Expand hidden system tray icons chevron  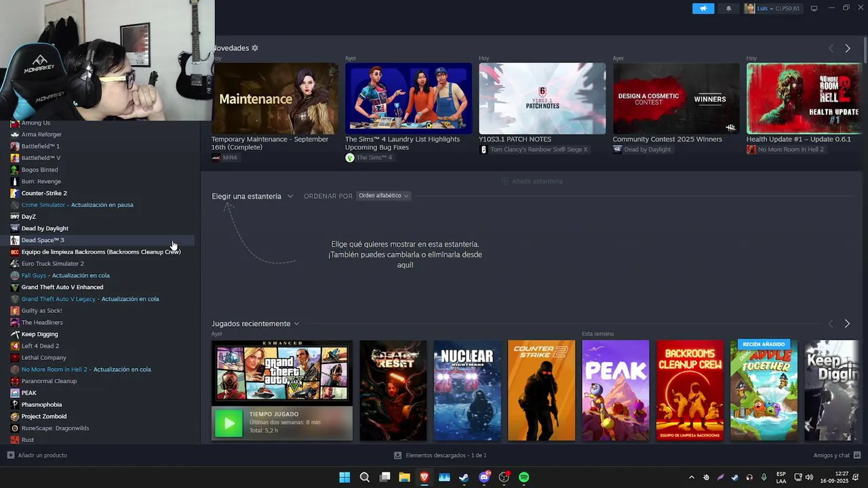(x=691, y=477)
